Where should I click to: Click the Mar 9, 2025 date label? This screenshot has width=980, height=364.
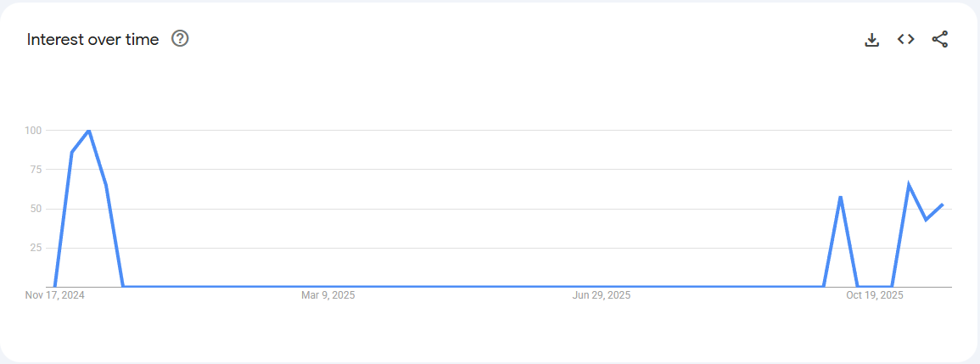coord(328,295)
